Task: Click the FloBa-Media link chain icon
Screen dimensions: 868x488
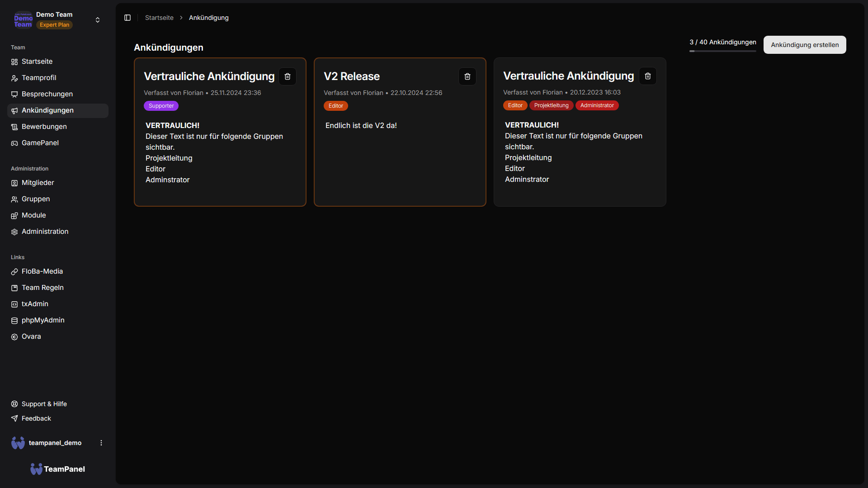Action: coord(14,272)
